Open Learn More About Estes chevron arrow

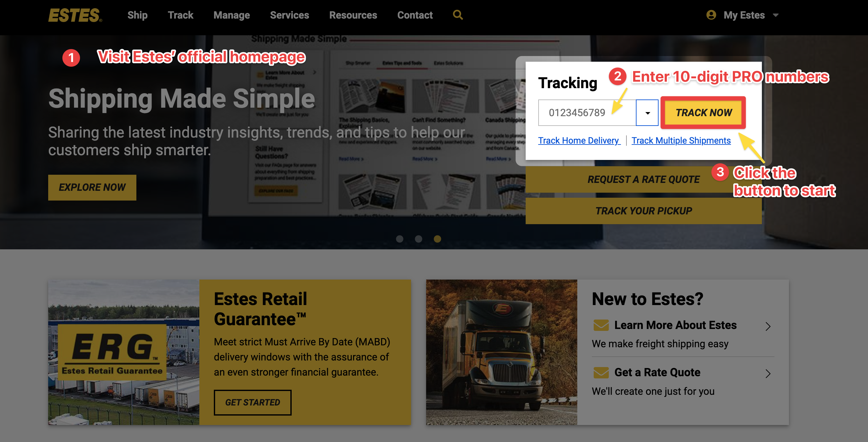point(768,326)
